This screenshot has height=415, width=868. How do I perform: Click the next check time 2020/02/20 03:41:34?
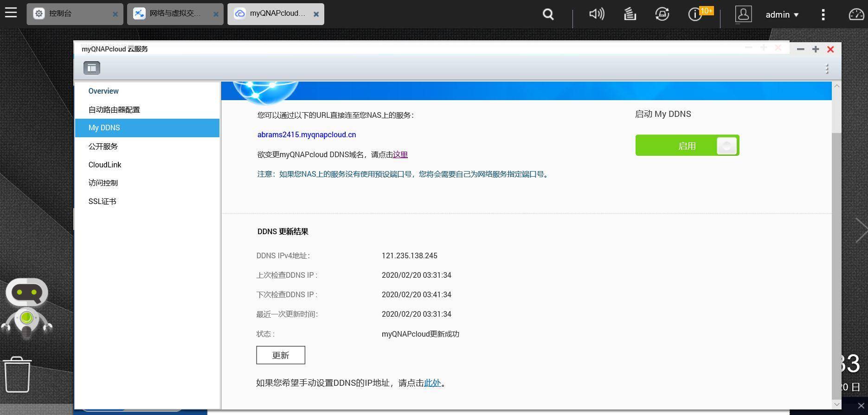[x=417, y=294]
